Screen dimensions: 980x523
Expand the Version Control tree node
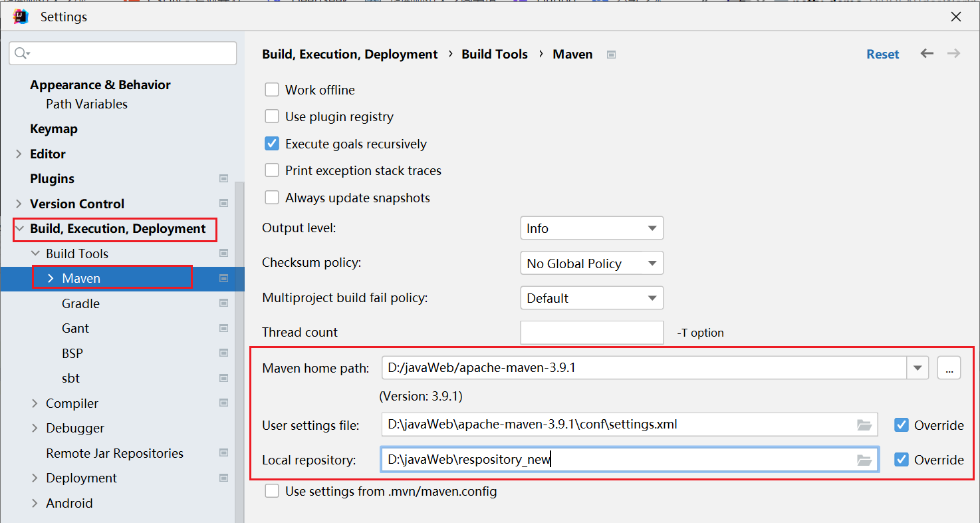(19, 204)
